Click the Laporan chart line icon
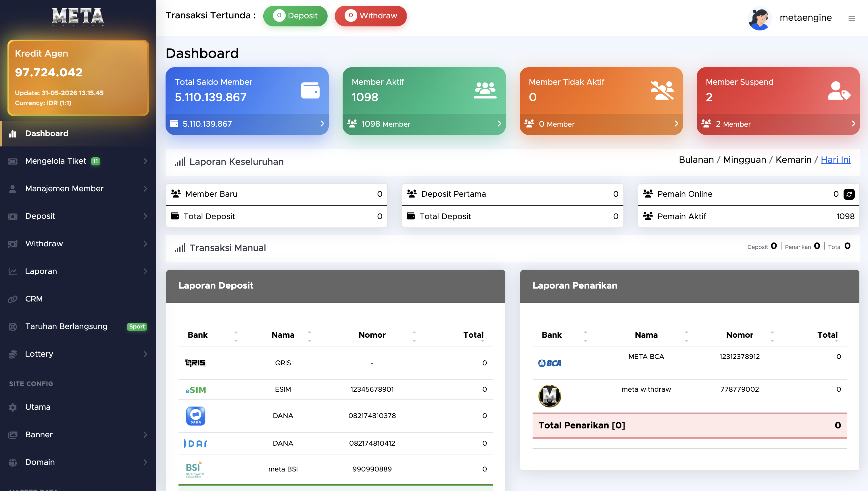 pos(12,271)
